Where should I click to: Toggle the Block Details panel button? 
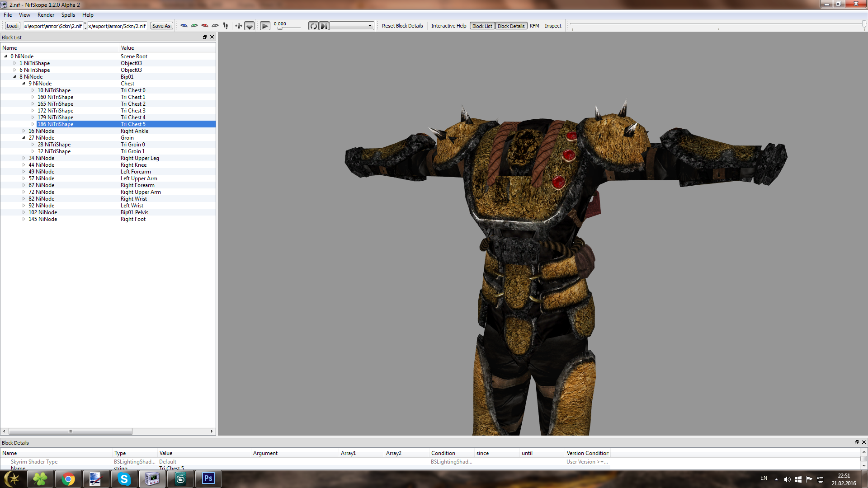tap(511, 26)
